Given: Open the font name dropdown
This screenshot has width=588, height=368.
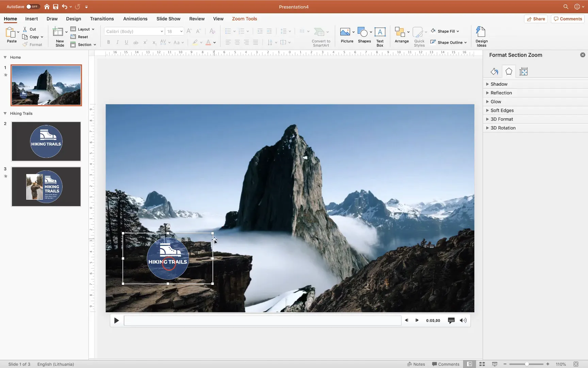Looking at the screenshot, I should [x=162, y=31].
